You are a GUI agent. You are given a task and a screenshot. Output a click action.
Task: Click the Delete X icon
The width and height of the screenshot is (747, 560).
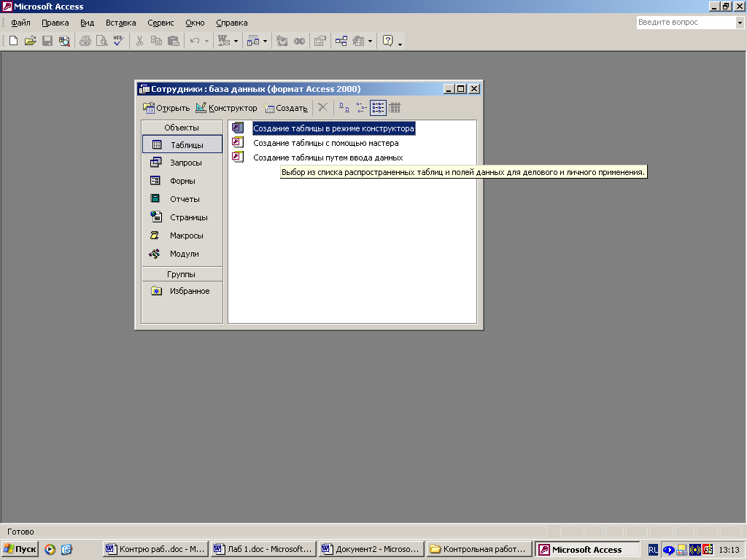323,108
